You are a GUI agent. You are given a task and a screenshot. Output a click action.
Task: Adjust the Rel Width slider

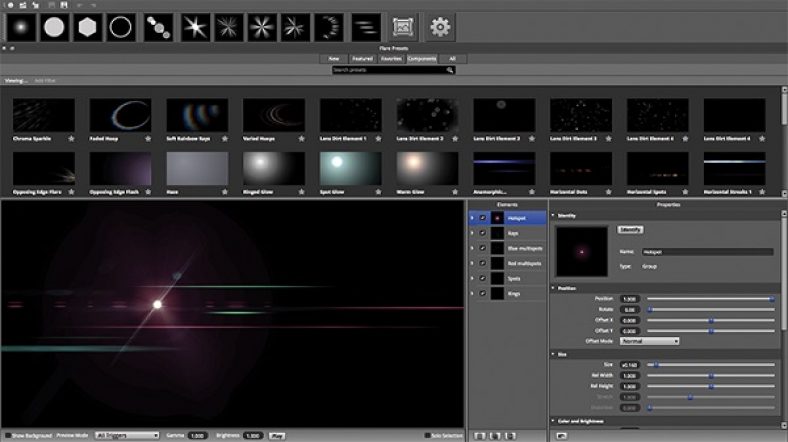pyautogui.click(x=710, y=376)
